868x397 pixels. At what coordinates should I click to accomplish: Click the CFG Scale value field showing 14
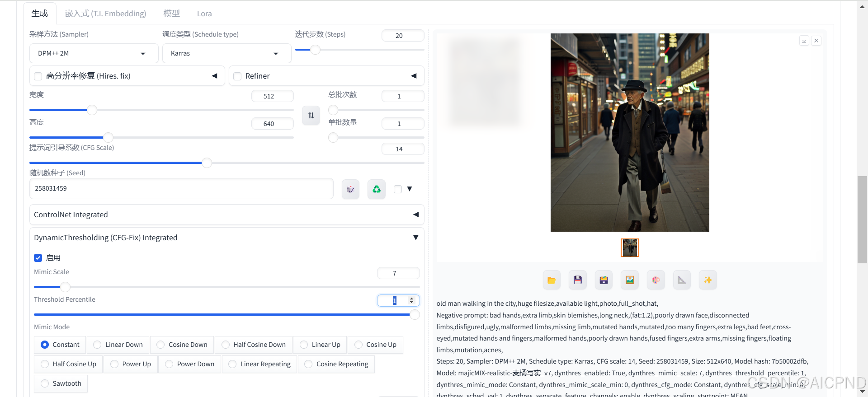403,149
